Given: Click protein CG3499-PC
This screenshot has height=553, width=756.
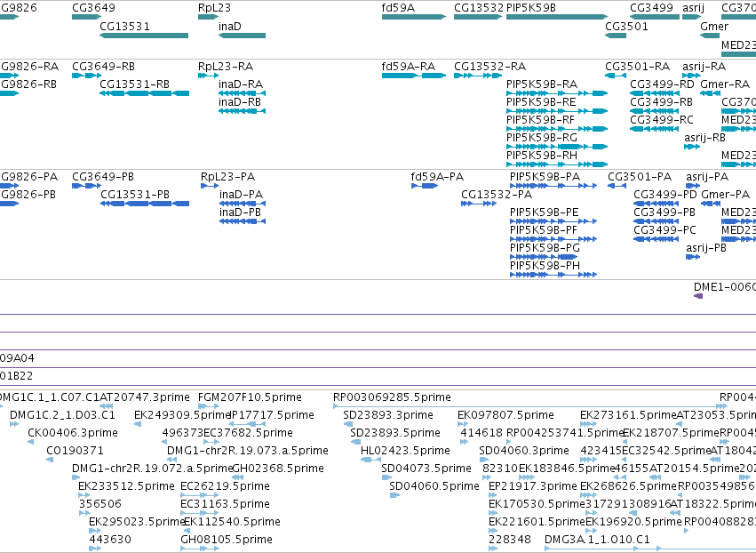Looking at the screenshot, I should point(657,239).
